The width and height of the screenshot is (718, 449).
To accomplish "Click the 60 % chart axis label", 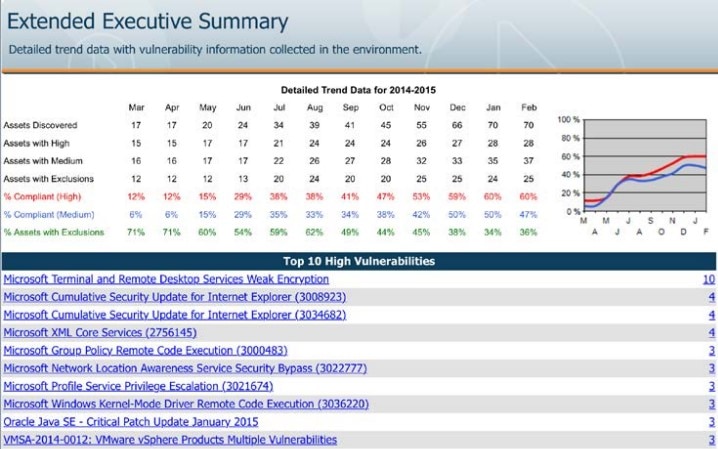I will point(571,157).
